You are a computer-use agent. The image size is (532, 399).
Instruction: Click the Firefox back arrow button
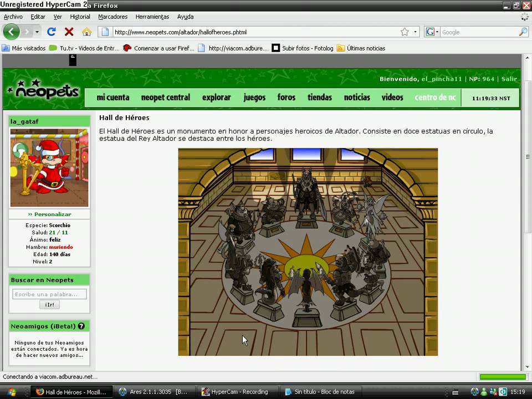pos(11,32)
